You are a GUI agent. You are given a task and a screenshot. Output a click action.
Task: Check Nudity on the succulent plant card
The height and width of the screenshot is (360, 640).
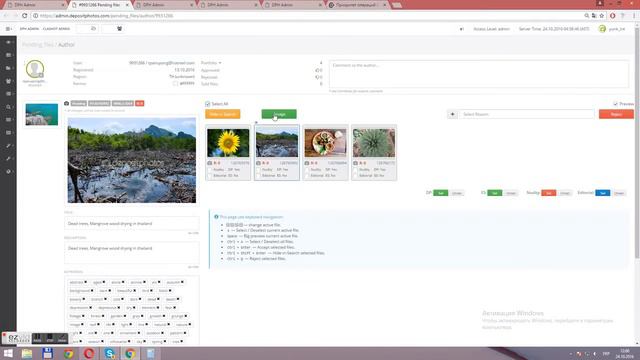pos(356,169)
